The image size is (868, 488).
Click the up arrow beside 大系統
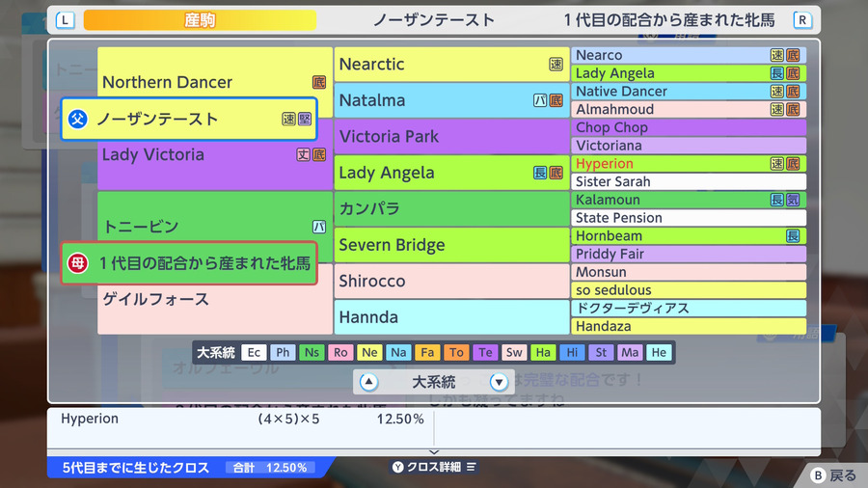click(x=368, y=382)
